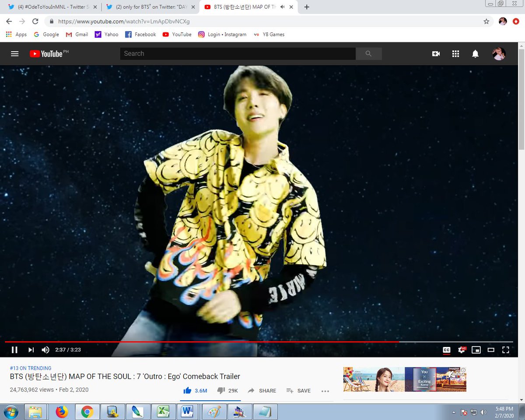The width and height of the screenshot is (525, 420).
Task: Open Y8 Games bookmark
Action: [x=269, y=35]
